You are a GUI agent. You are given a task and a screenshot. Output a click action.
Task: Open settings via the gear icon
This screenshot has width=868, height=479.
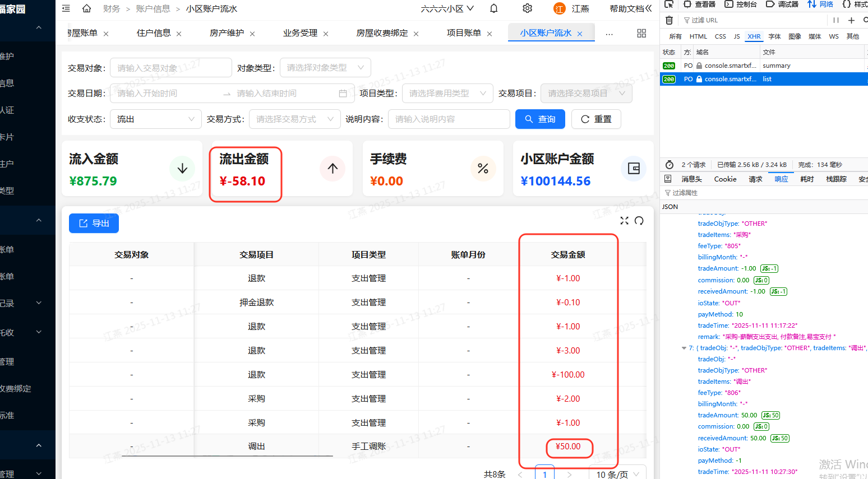[527, 8]
